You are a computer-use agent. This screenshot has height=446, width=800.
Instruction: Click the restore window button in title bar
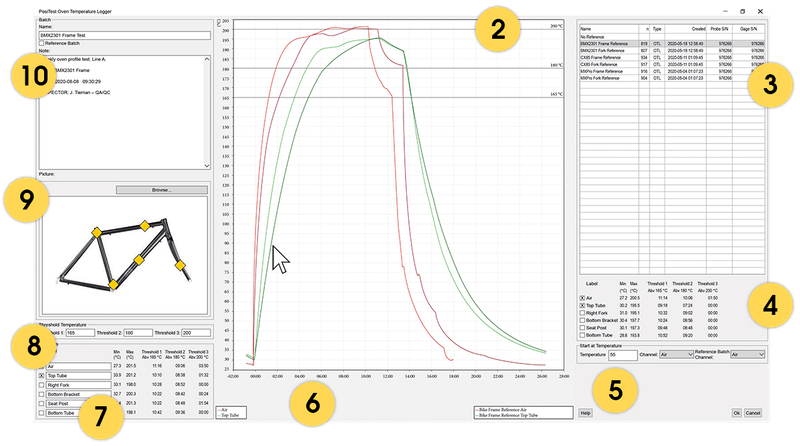[x=740, y=9]
